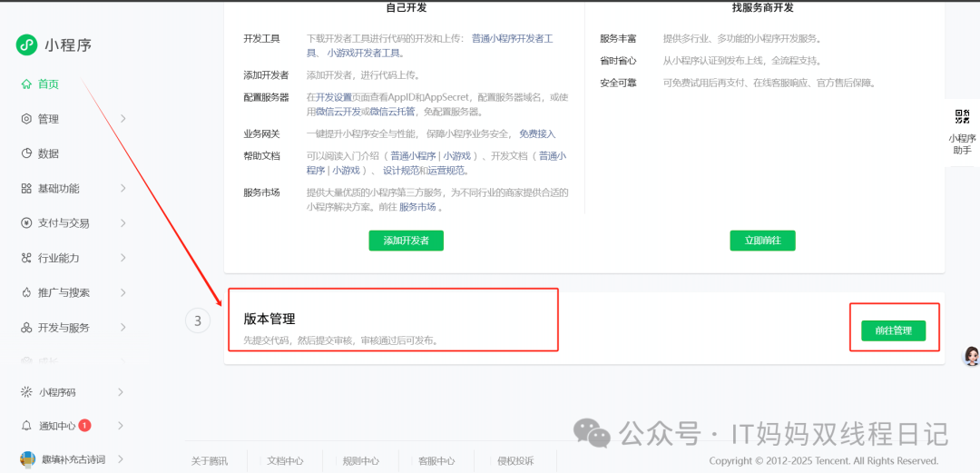This screenshot has width=980, height=473.
Task: Click the 推广与搜索 flame icon
Action: click(26, 293)
